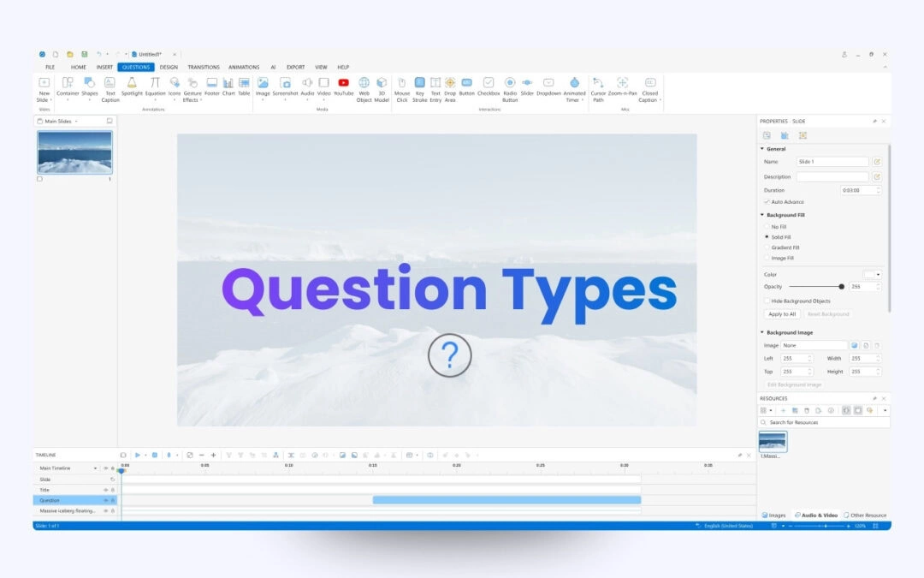Insert a Zoom-n-Pan effect
Image resolution: width=924 pixels, height=578 pixels.
[x=622, y=86]
